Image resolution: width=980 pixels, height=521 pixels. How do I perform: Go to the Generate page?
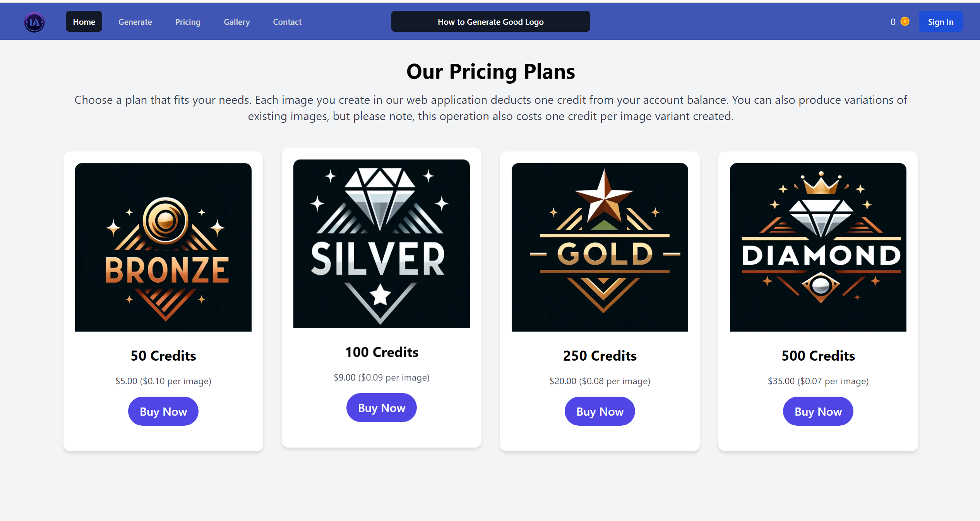coord(135,22)
